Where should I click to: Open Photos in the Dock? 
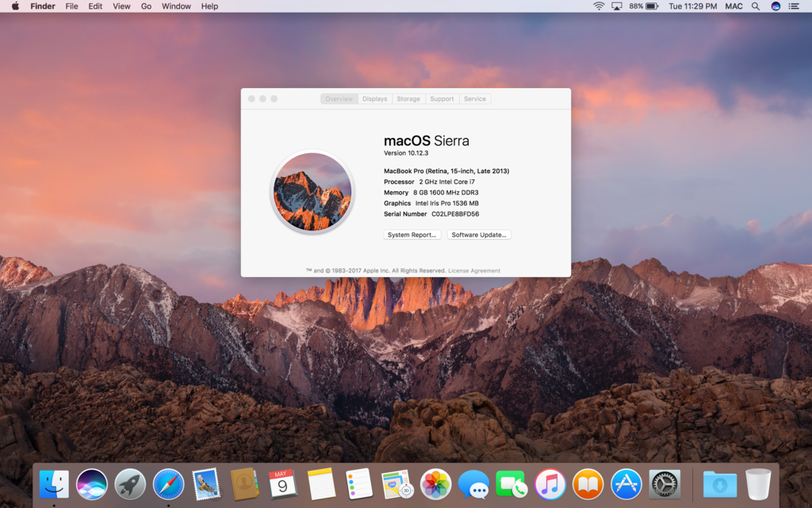point(435,484)
